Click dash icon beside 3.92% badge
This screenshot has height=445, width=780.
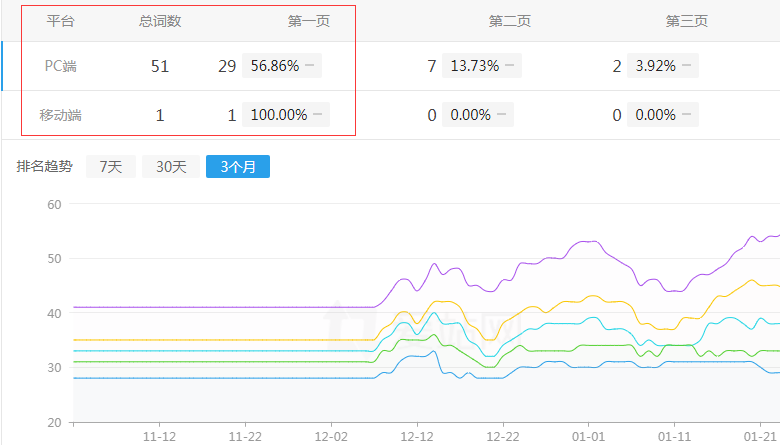point(686,66)
